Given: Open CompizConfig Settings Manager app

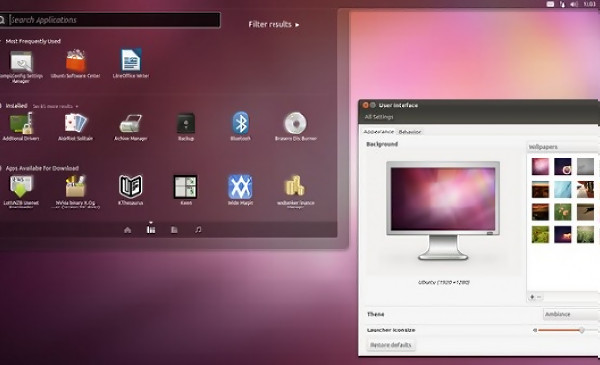Looking at the screenshot, I should pos(21,62).
